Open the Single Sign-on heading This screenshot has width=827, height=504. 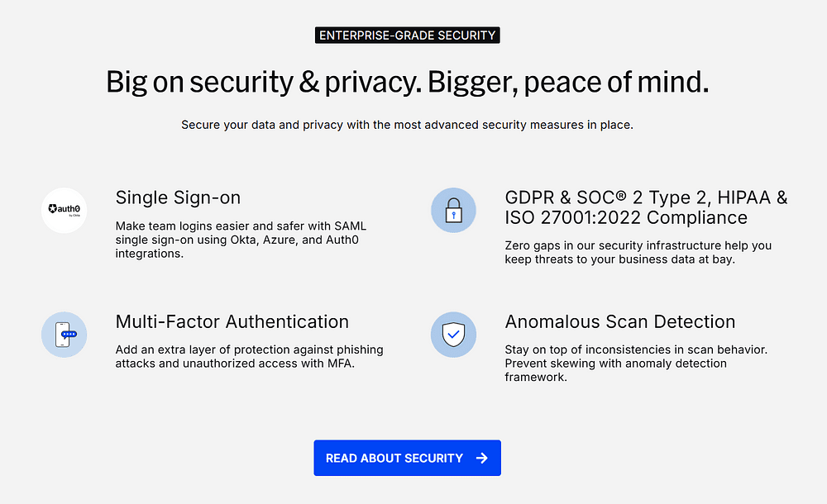(178, 197)
